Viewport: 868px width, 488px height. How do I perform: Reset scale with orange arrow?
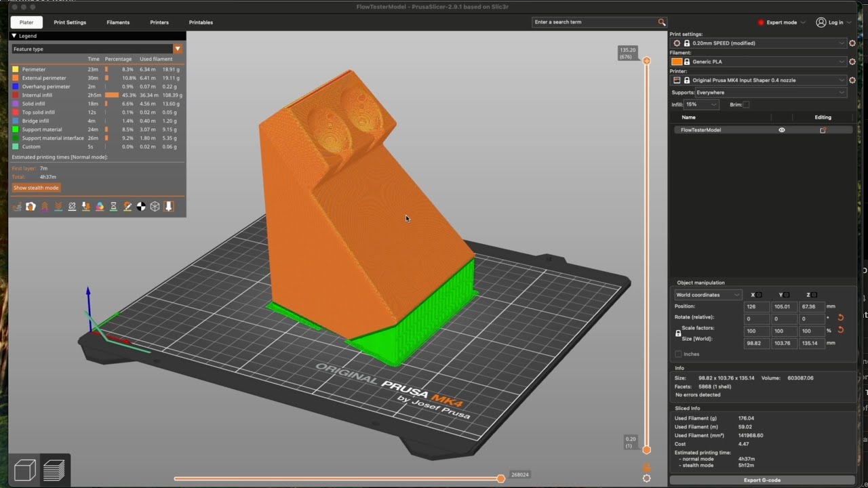coord(841,330)
